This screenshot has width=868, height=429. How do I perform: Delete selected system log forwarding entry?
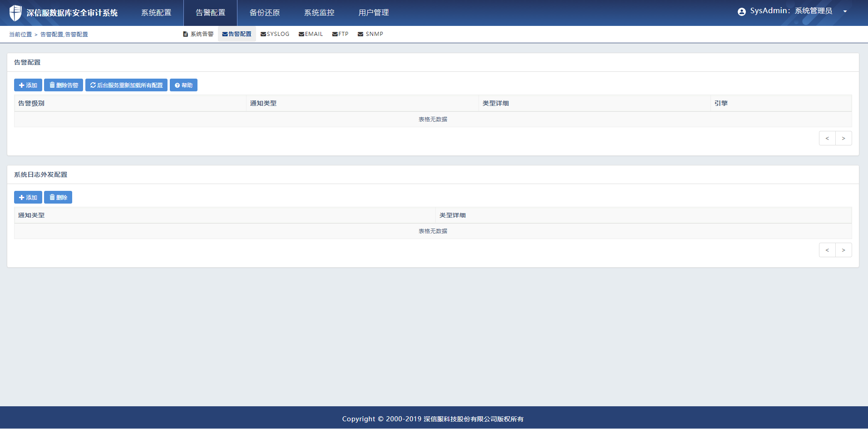tap(58, 197)
